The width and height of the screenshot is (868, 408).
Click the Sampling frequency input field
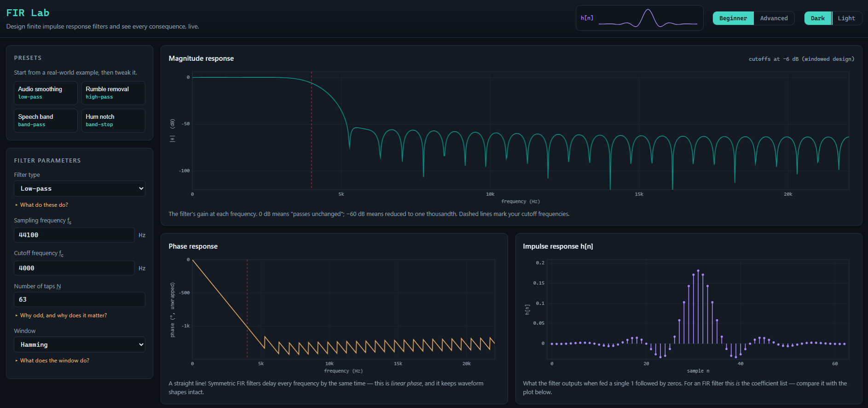pos(74,235)
